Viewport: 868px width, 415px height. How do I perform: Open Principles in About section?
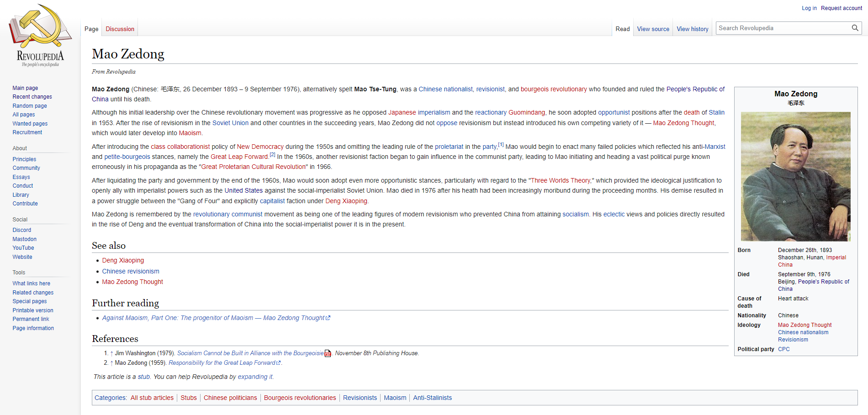(24, 159)
